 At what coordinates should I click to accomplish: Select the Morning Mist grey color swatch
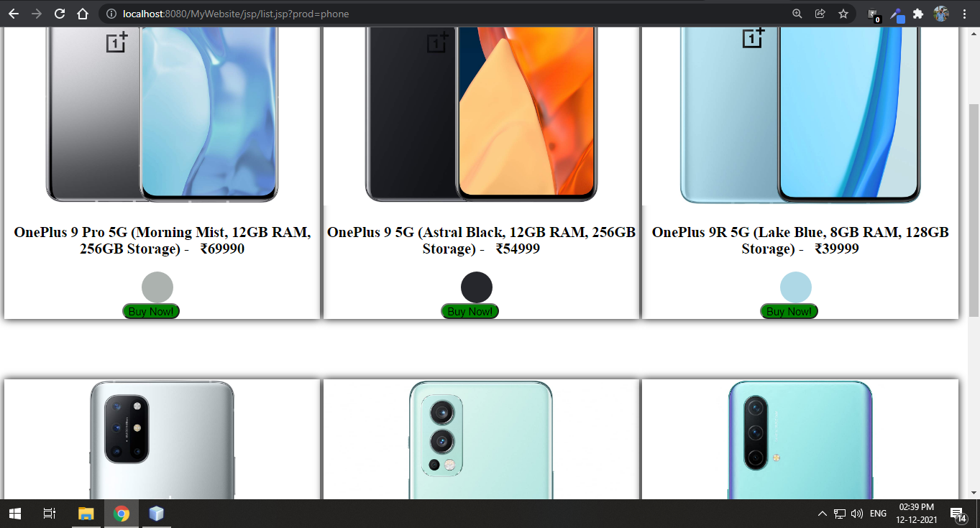(x=157, y=287)
